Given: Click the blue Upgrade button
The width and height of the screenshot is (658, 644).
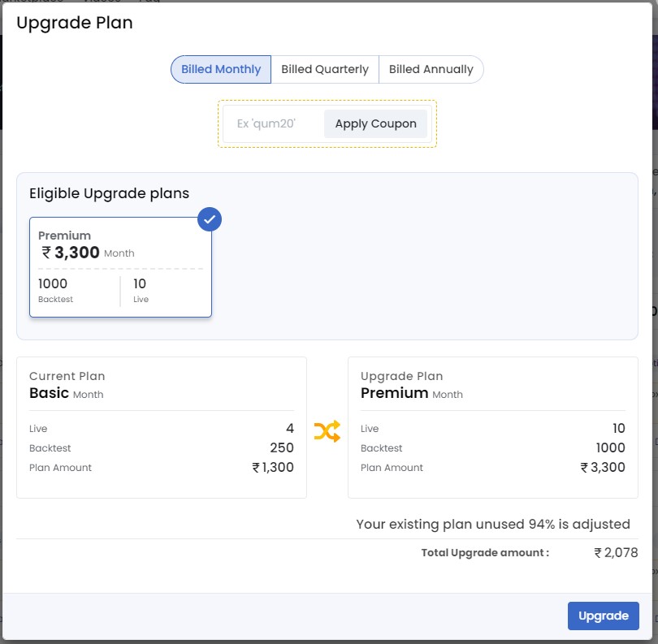Looking at the screenshot, I should (x=603, y=616).
